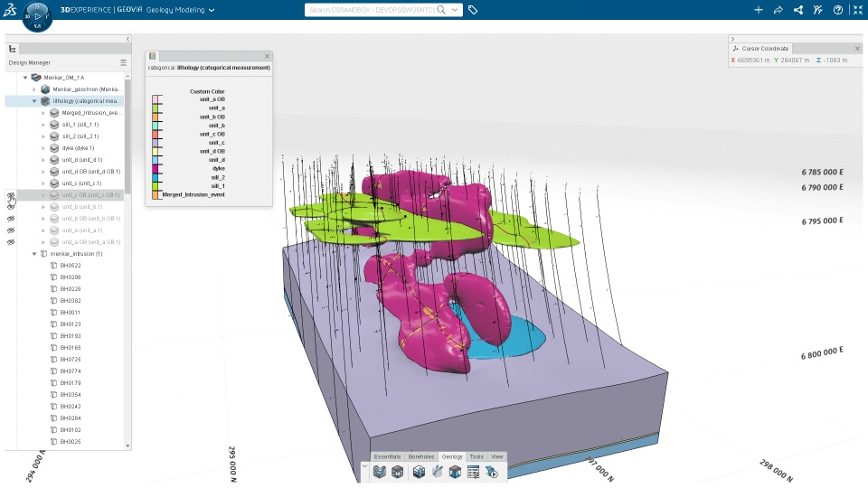Open the help question mark icon

pos(838,10)
